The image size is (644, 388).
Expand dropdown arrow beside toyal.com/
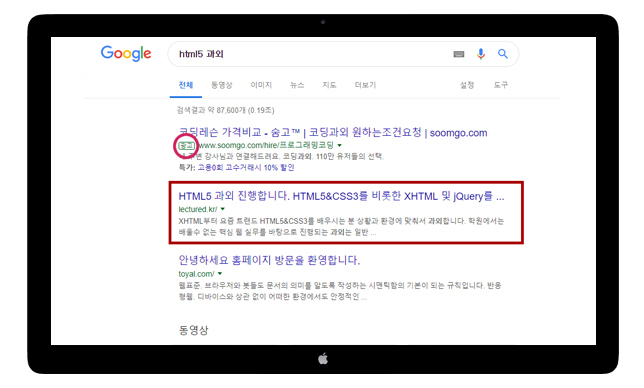[x=220, y=273]
